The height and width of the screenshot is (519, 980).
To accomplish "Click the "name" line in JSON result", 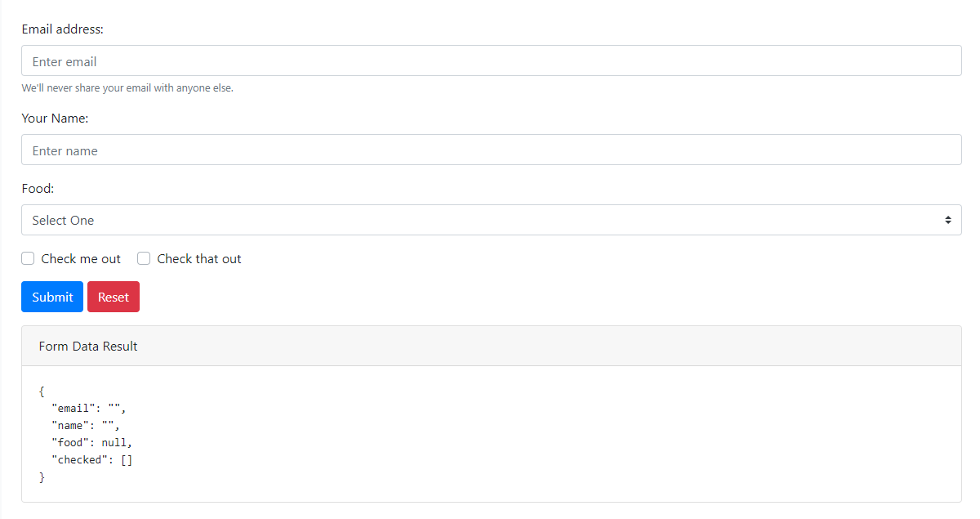I will tap(85, 426).
